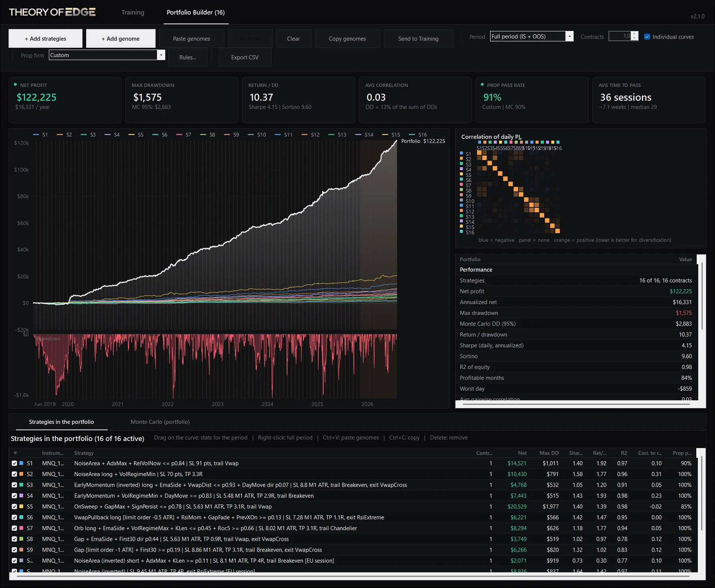Click the green dot beside NET PROFIT
The width and height of the screenshot is (715, 588).
pos(15,85)
